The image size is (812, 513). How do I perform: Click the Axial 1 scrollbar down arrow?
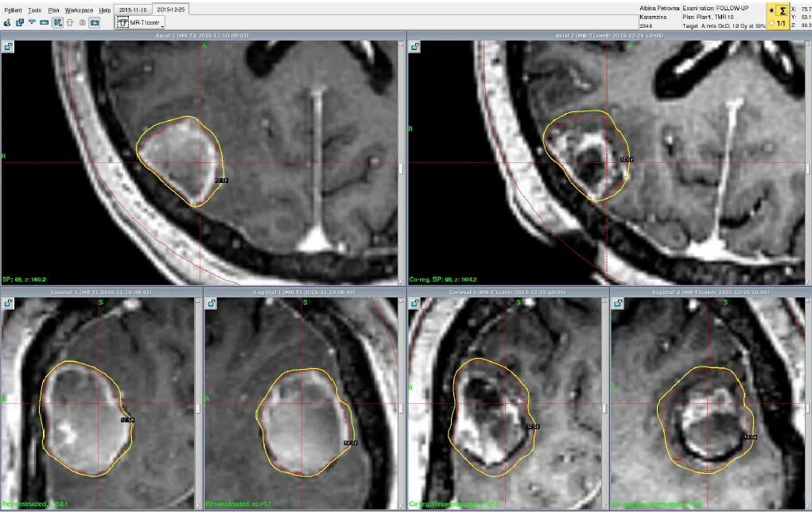coord(402,282)
